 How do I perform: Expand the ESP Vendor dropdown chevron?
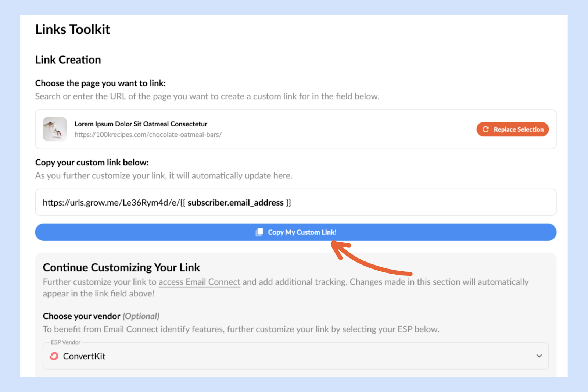click(539, 356)
